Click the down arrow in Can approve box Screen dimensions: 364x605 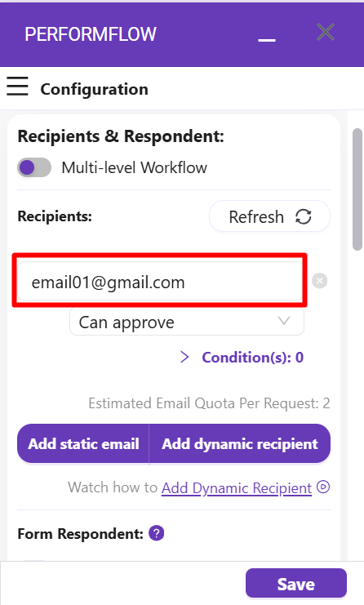(x=284, y=321)
